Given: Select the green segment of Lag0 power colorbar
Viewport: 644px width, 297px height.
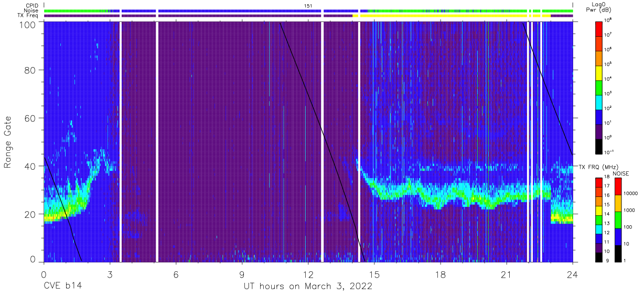Looking at the screenshot, I should pyautogui.click(x=600, y=86).
